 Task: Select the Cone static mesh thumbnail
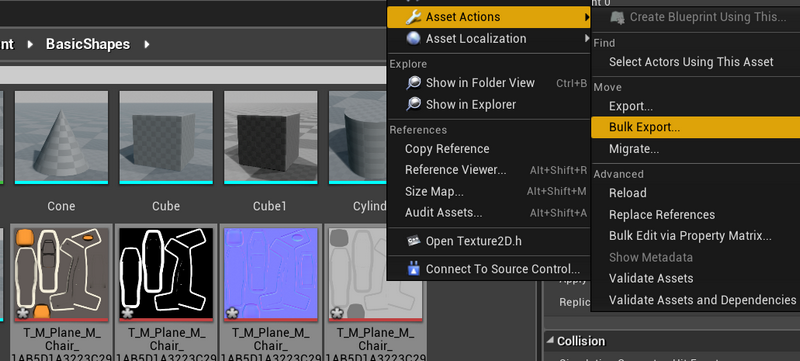pos(61,138)
